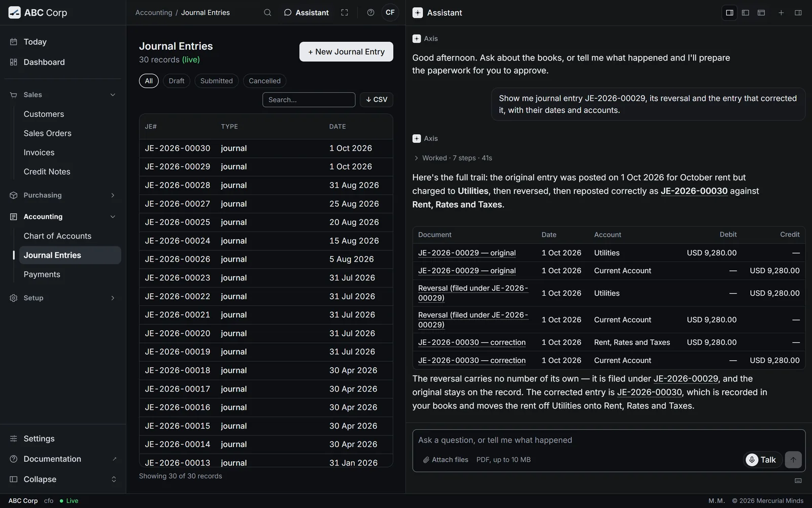Focus the Ask a question input box
The width and height of the screenshot is (812, 508).
tap(608, 440)
